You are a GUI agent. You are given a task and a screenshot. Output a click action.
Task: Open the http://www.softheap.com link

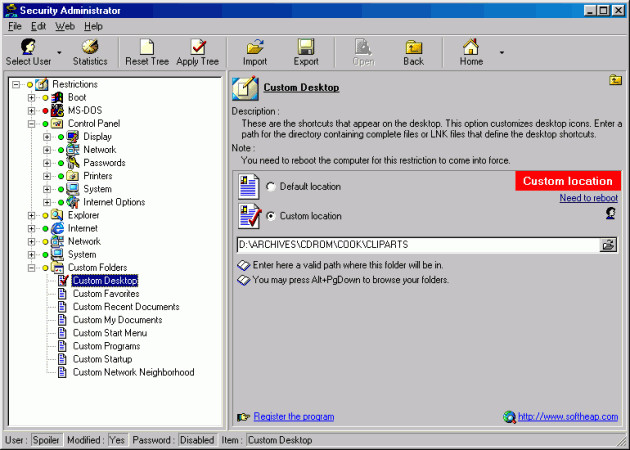click(x=568, y=417)
